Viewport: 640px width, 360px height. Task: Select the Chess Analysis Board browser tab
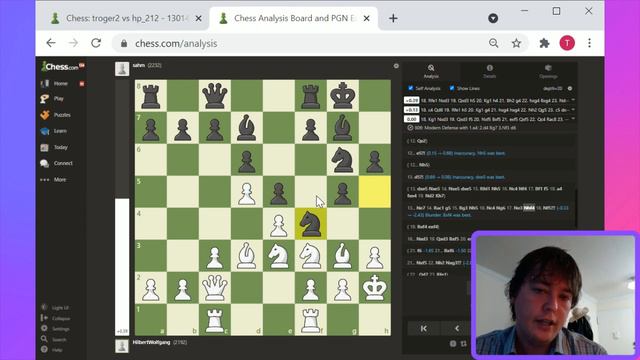[293, 18]
